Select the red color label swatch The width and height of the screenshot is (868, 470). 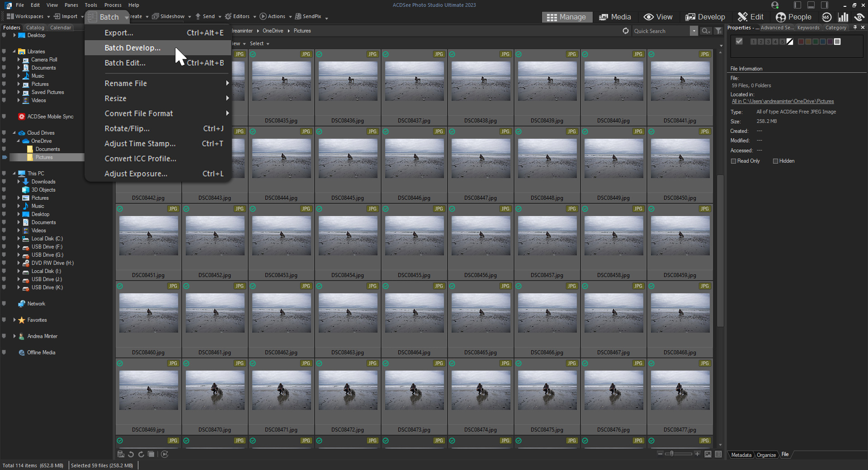[801, 42]
